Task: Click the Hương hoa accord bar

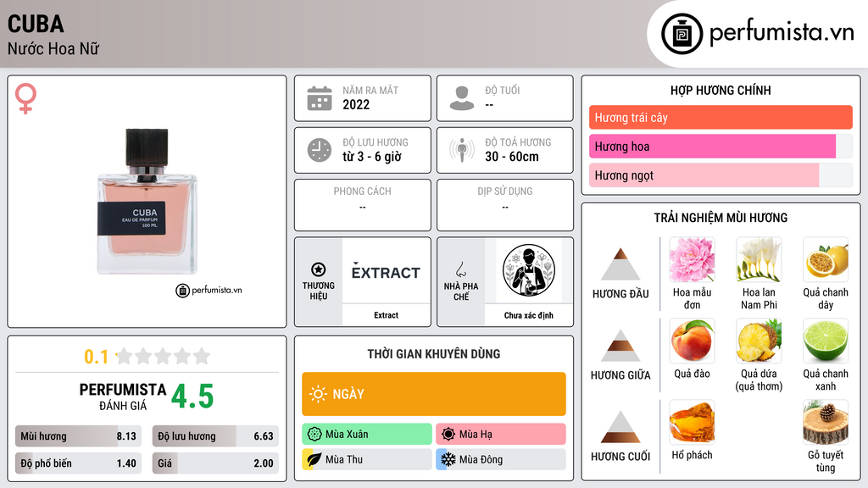Action: pos(721,146)
